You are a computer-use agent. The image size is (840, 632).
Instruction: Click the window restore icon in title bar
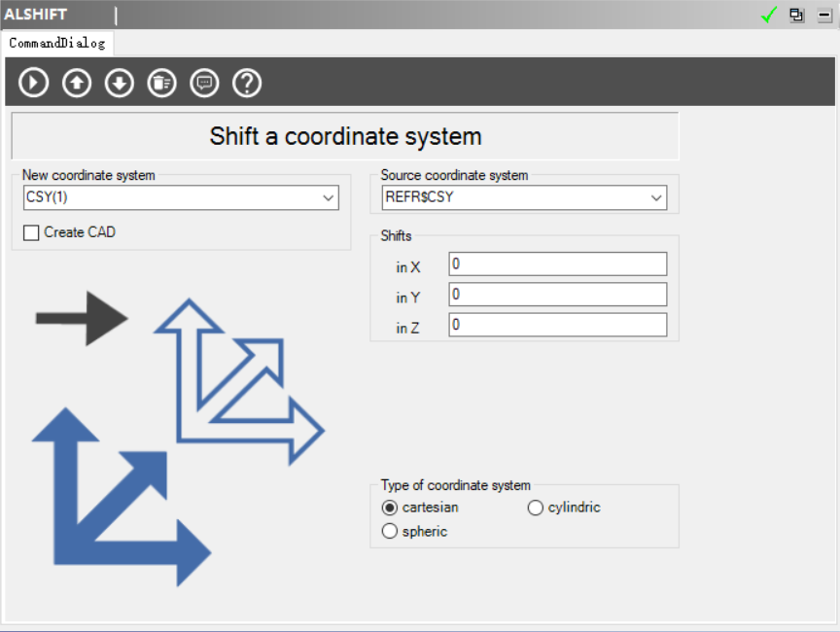click(x=796, y=15)
